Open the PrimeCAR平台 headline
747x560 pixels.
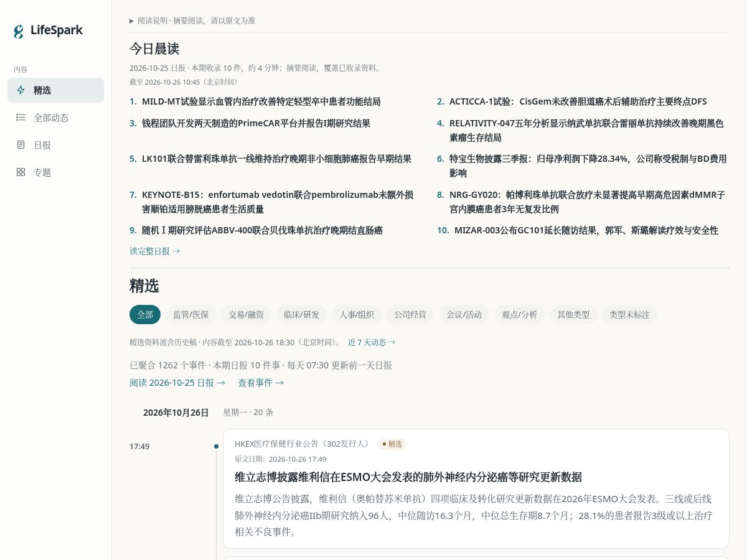(x=256, y=123)
